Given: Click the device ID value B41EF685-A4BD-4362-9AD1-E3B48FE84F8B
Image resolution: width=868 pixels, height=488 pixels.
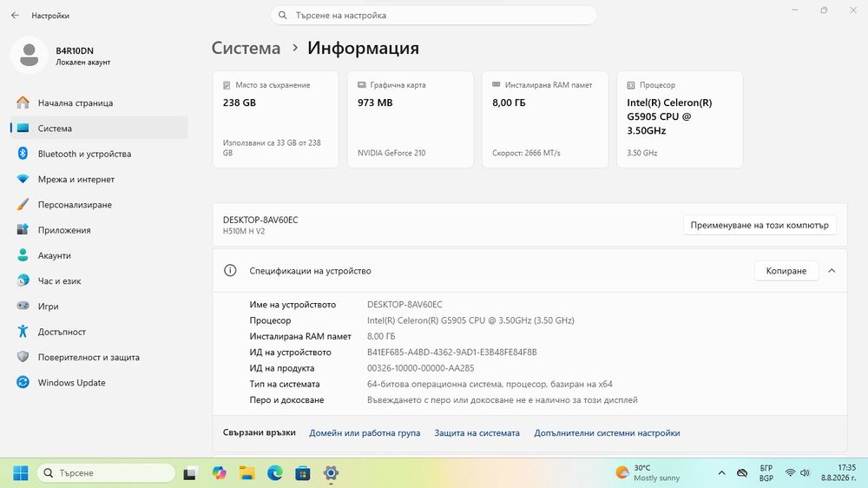Looking at the screenshot, I should pyautogui.click(x=451, y=353).
